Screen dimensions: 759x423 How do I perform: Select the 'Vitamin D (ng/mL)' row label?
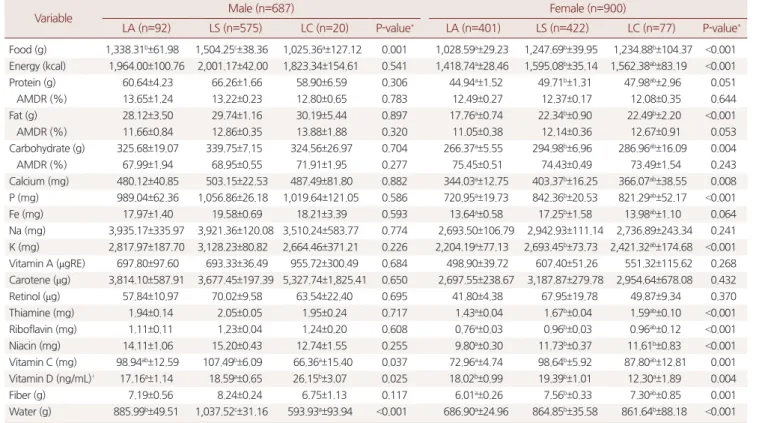coord(51,379)
